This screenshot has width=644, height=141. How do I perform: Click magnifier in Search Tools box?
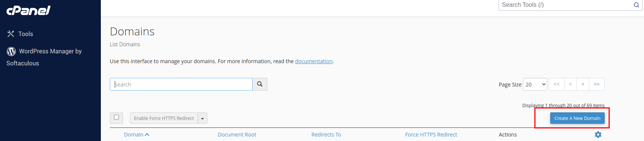tap(636, 5)
